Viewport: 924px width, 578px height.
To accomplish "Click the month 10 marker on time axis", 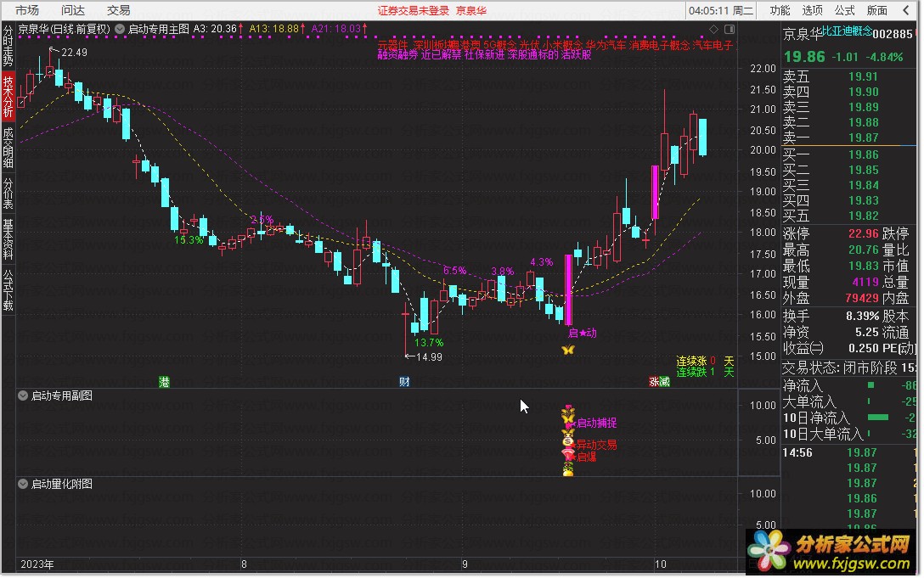I will [660, 564].
